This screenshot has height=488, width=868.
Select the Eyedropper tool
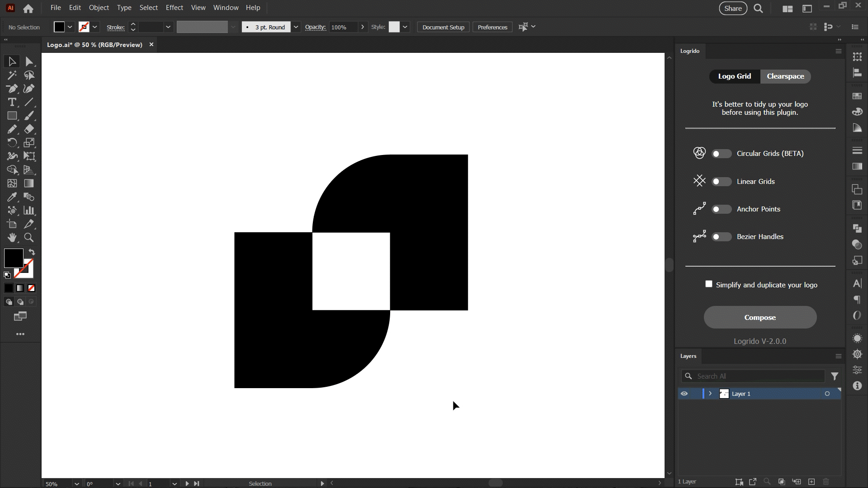pos(12,197)
